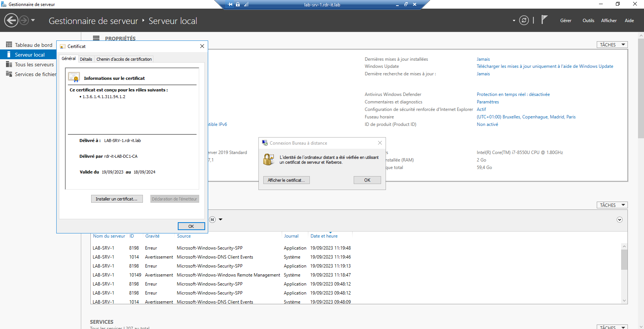The image size is (644, 329).
Task: Click the Protection en temps réel link
Action: click(513, 94)
